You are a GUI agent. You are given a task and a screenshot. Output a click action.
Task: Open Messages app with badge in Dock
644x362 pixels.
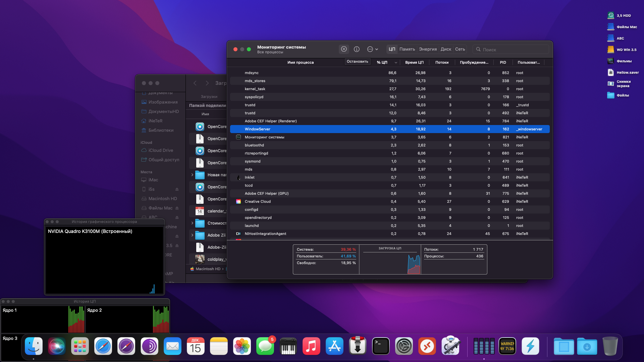pyautogui.click(x=265, y=346)
